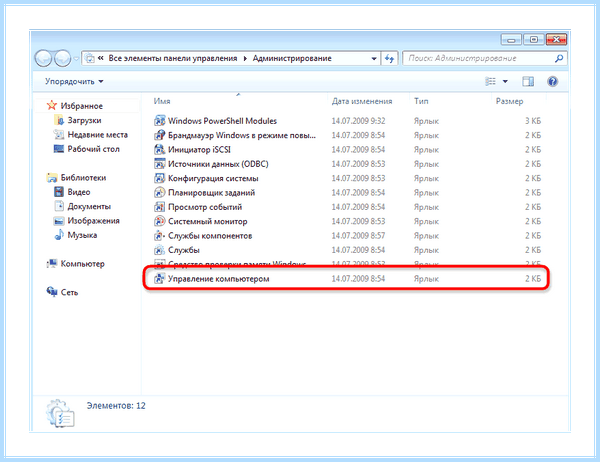Select the Системный монитор file name

click(x=208, y=221)
